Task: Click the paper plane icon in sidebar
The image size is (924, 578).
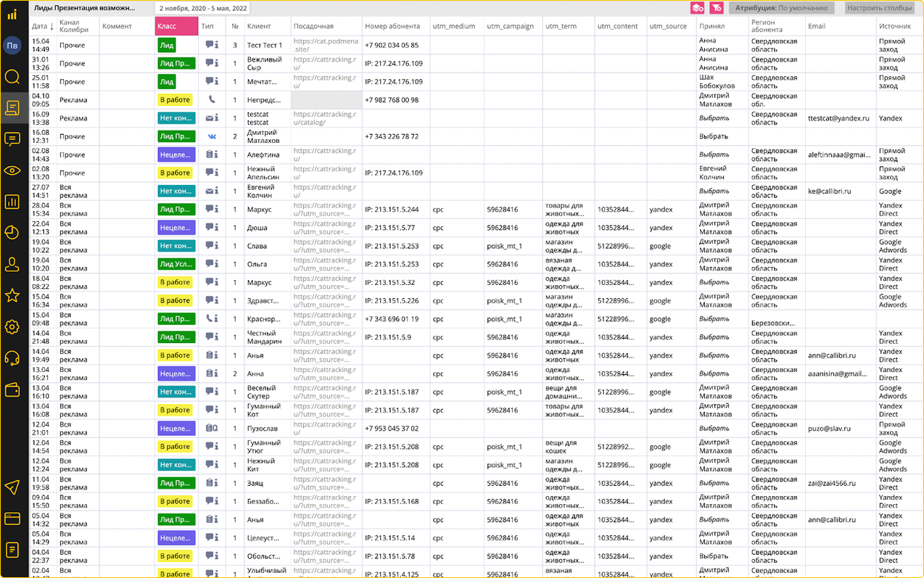Action: [x=12, y=487]
